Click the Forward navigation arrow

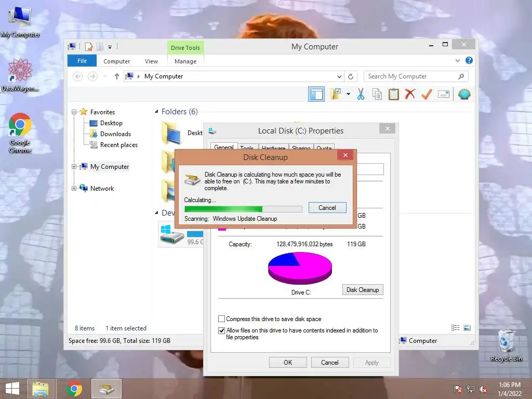92,76
